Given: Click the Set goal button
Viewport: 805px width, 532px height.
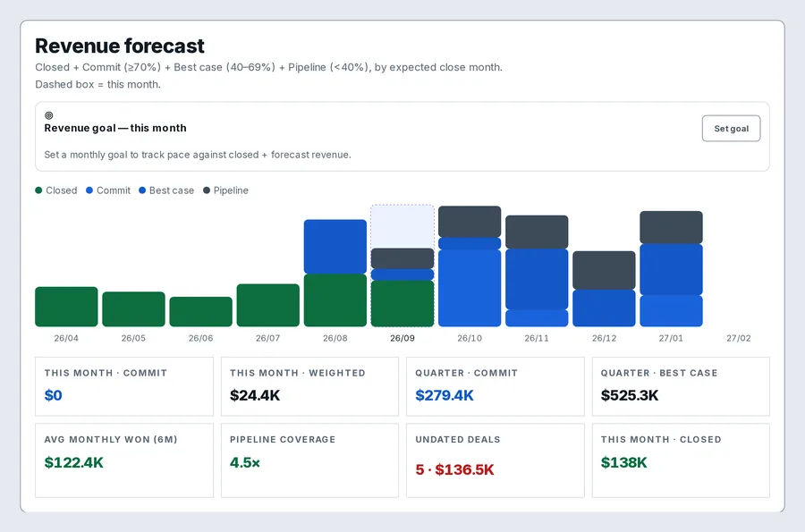Looking at the screenshot, I should tap(731, 128).
